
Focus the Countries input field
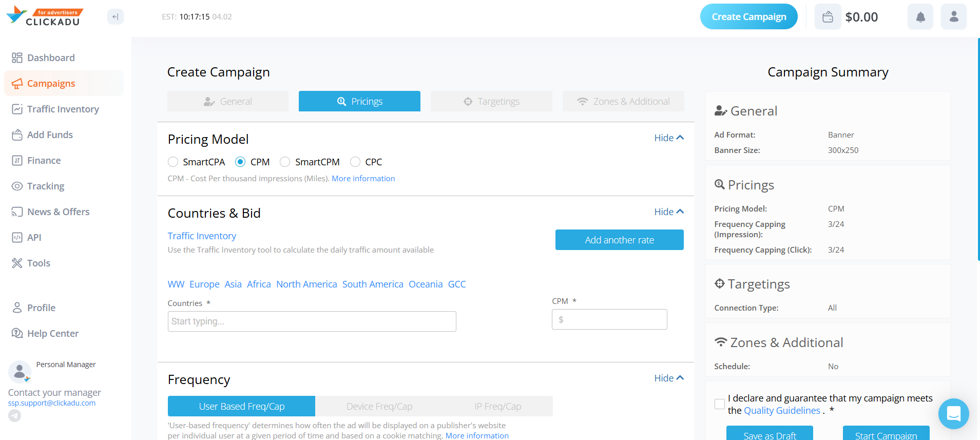[312, 321]
